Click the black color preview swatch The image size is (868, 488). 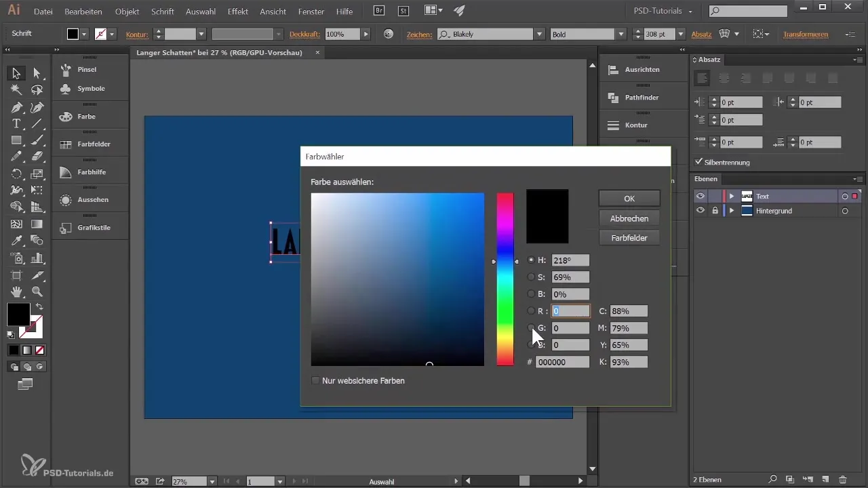(x=547, y=216)
